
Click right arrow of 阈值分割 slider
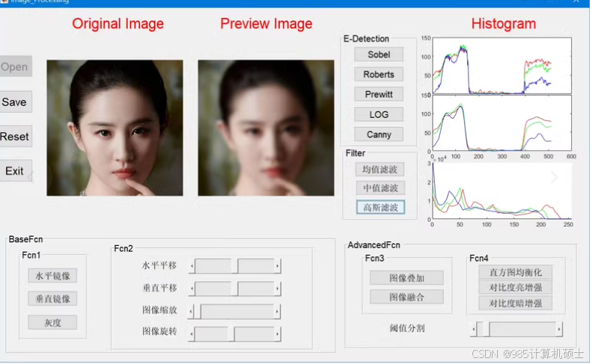(559, 330)
